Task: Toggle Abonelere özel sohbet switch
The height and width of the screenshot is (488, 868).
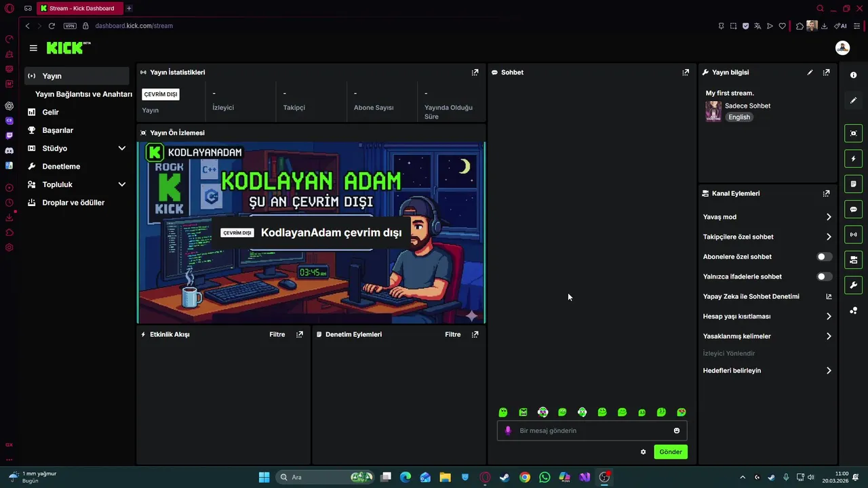Action: 824,257
